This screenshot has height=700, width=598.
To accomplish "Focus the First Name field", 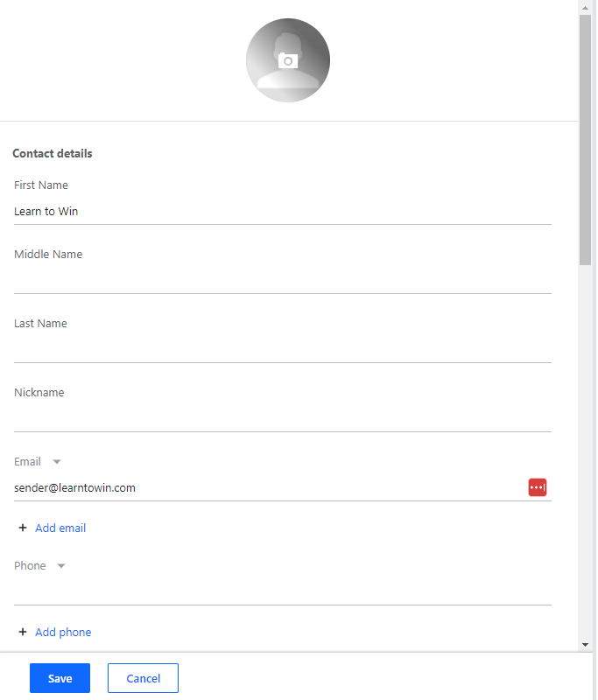I will click(x=282, y=212).
